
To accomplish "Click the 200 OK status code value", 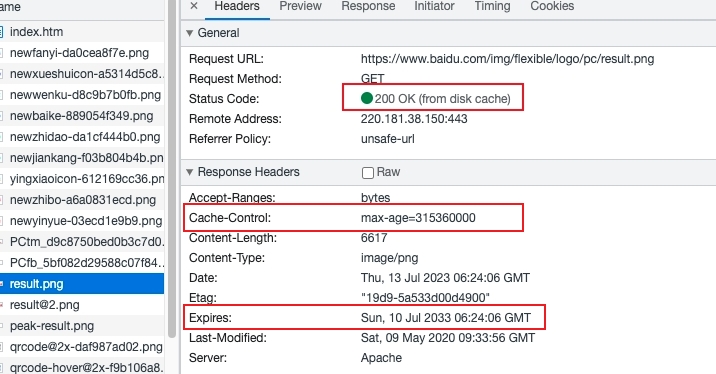I will pyautogui.click(x=442, y=99).
